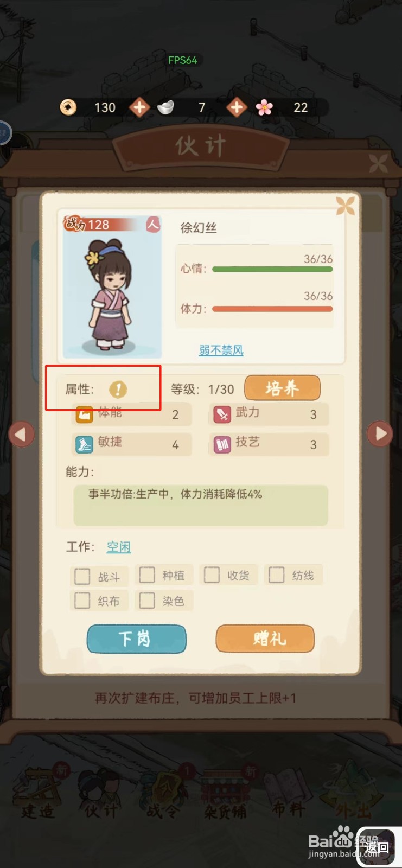The image size is (402, 868).
Task: Tap the 敏捷 agility boot icon
Action: [84, 445]
